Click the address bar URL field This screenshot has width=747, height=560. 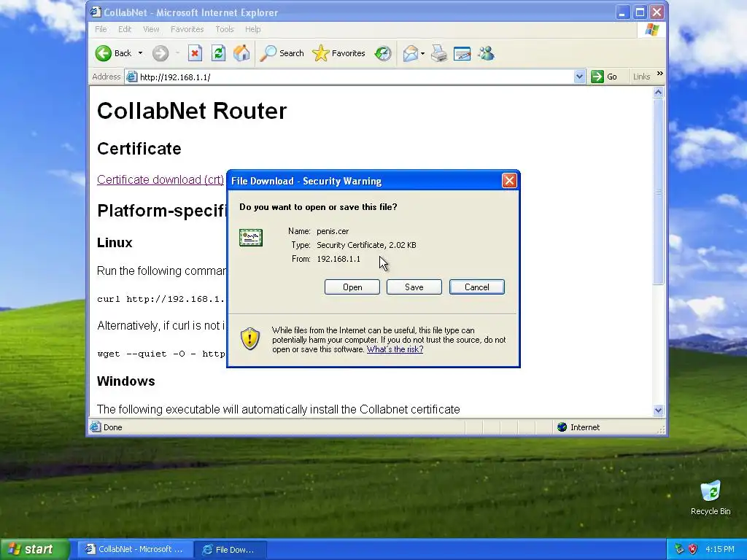pos(355,77)
